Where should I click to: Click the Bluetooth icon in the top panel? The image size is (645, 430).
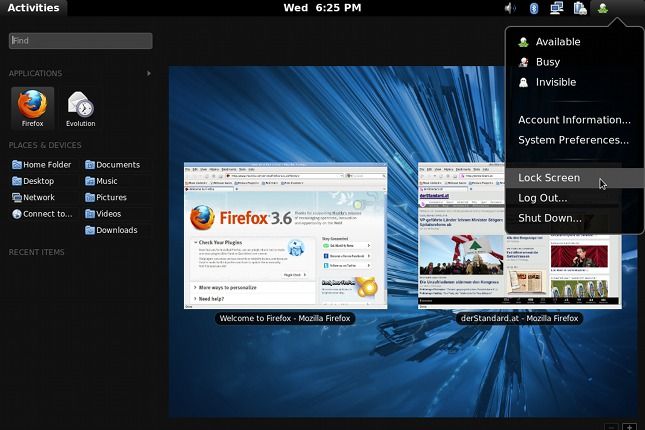(534, 8)
